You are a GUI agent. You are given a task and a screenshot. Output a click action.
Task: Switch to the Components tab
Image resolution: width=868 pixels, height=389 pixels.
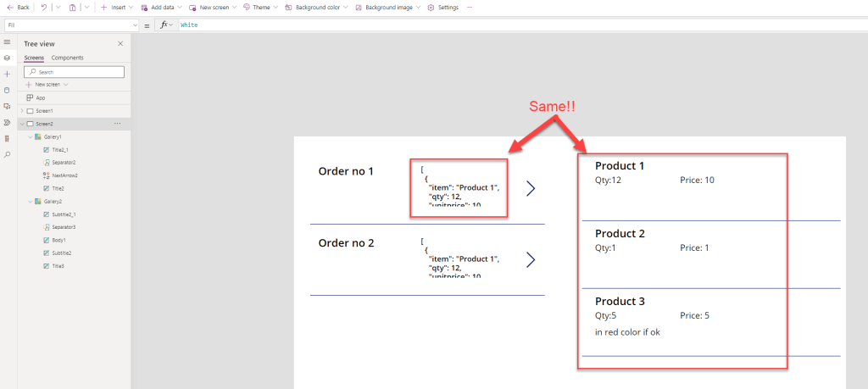pos(67,58)
